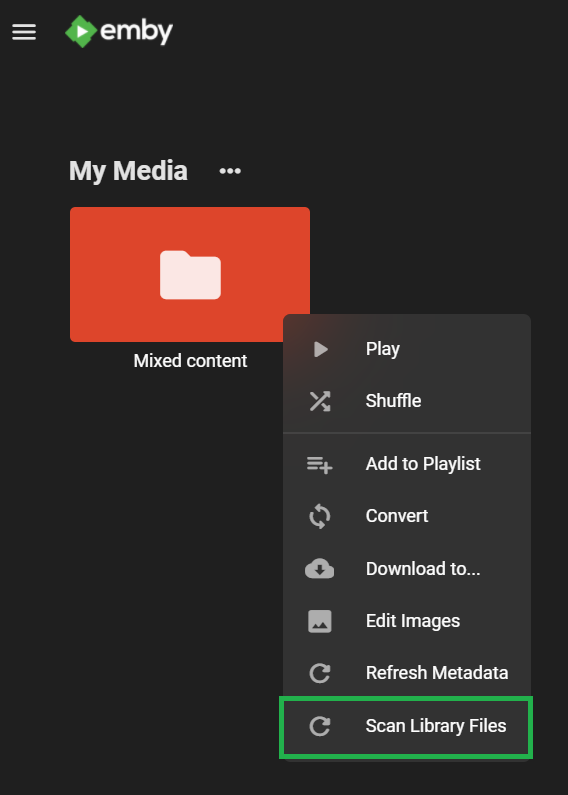Viewport: 568px width, 795px height.
Task: Choose Scan Library Files option
Action: tap(407, 726)
